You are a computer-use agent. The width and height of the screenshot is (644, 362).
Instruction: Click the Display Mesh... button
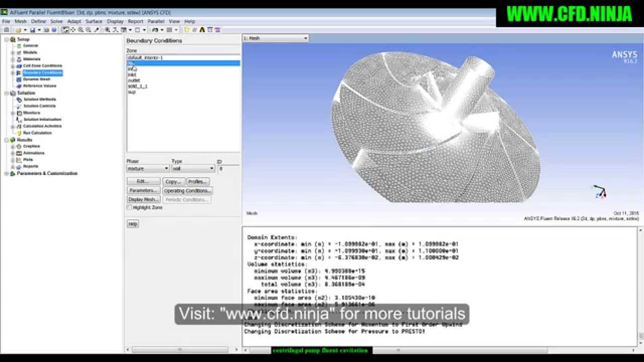point(144,200)
